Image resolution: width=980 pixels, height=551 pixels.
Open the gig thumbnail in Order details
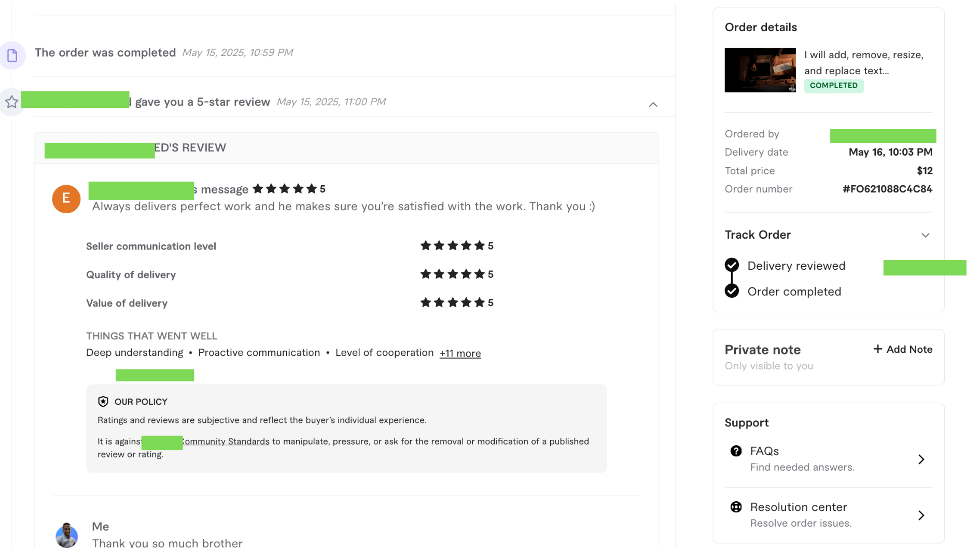tap(760, 70)
